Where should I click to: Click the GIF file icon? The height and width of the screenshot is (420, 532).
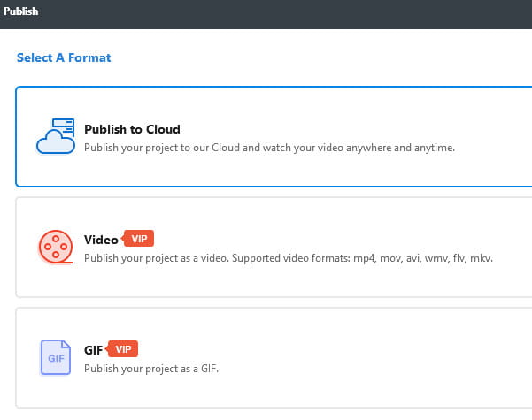[55, 357]
